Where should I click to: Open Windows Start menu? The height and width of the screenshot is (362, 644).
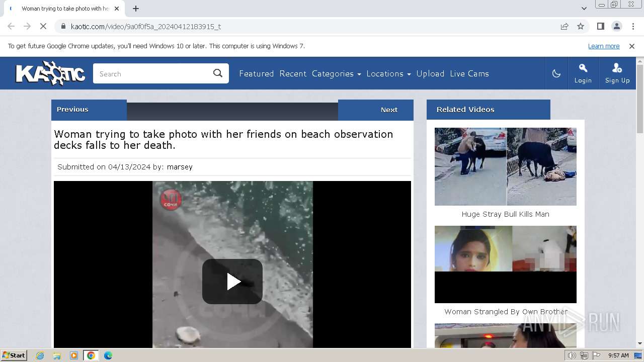click(14, 355)
